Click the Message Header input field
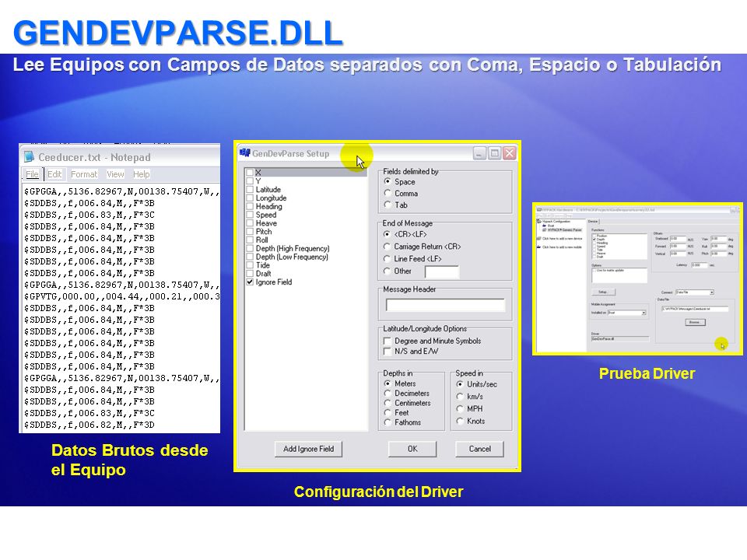The height and width of the screenshot is (560, 747). [445, 305]
